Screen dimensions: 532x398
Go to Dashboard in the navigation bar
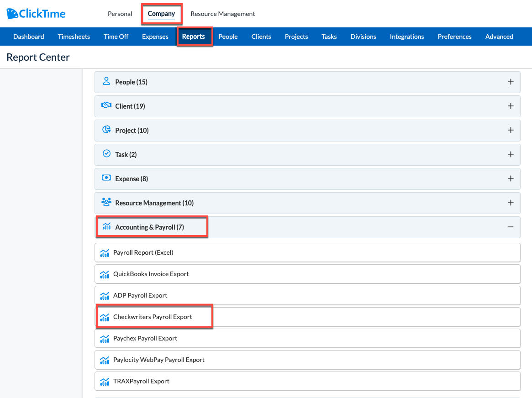[28, 37]
